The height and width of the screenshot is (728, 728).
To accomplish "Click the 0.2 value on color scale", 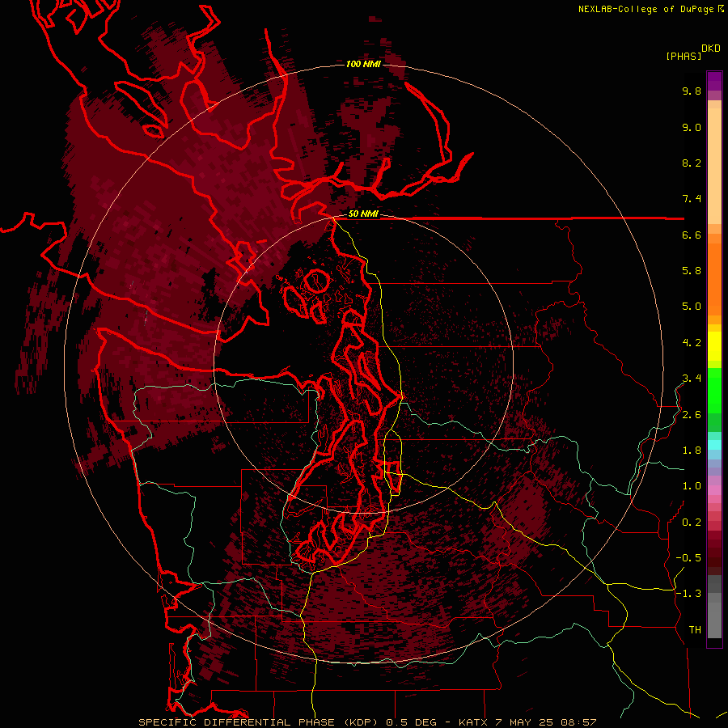I will 692,523.
